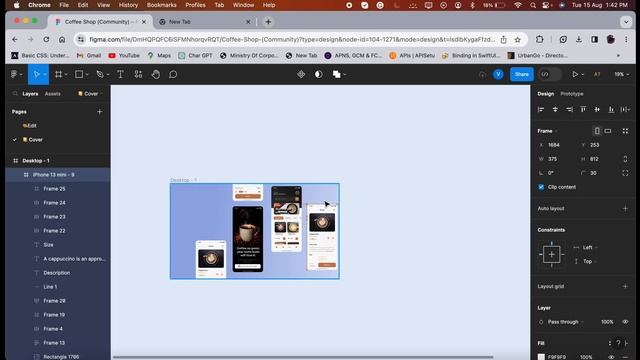Align selection bottom icon

tap(611, 109)
